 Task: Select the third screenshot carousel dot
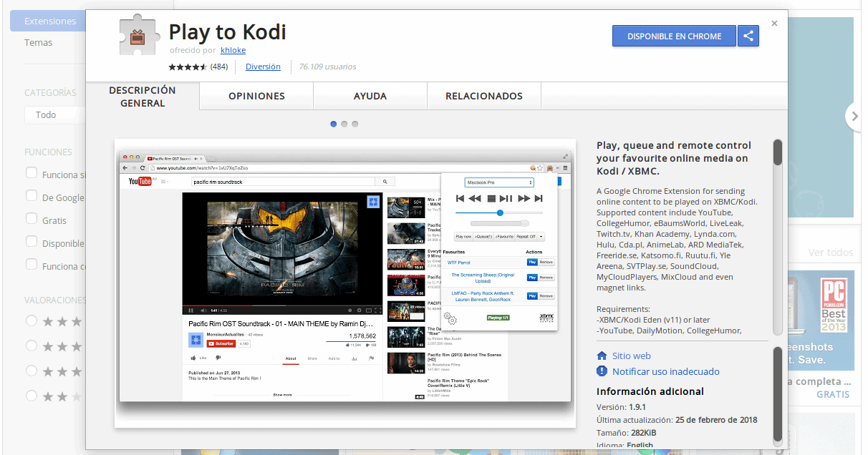pos(355,124)
